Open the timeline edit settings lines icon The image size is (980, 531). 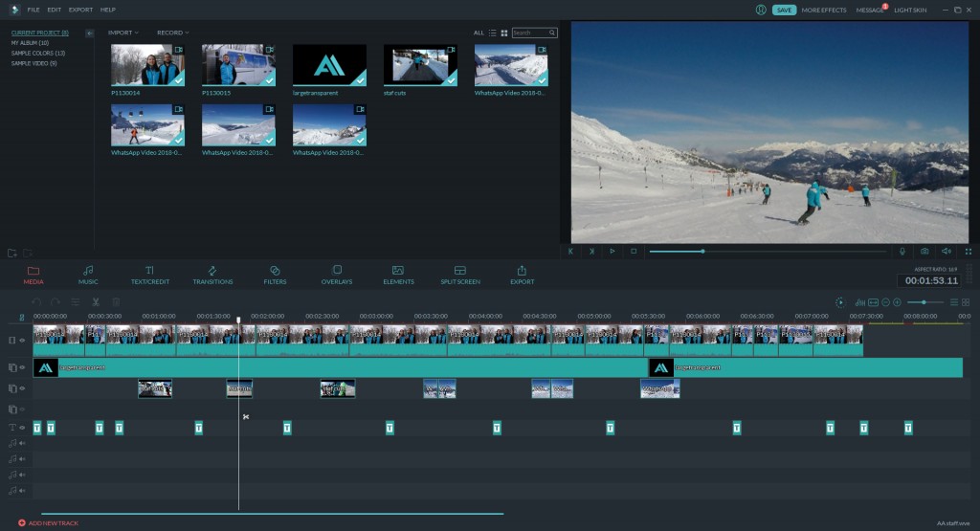[75, 302]
